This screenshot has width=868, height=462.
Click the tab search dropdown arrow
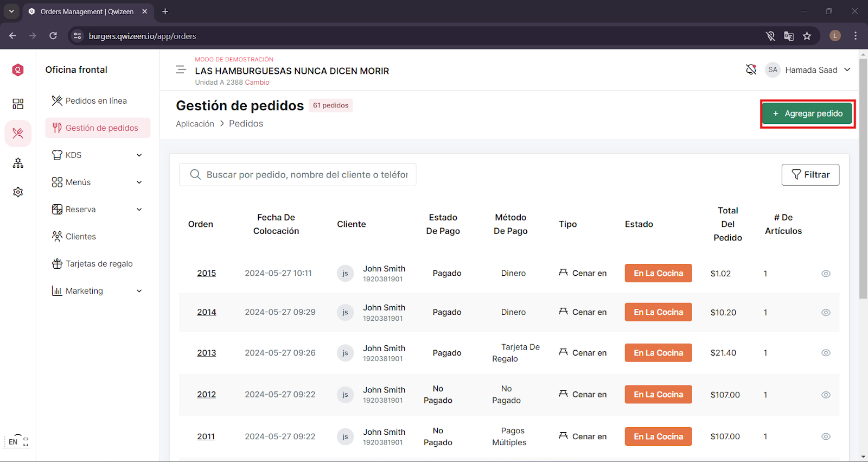(x=11, y=11)
